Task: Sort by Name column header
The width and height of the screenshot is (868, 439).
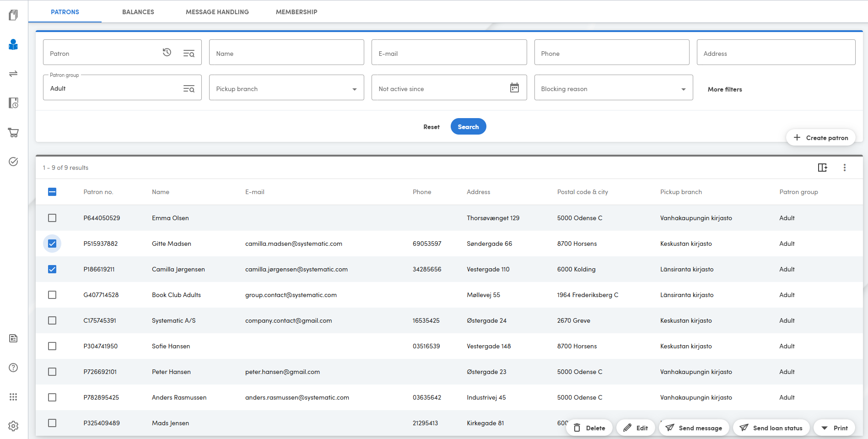Action: (161, 192)
